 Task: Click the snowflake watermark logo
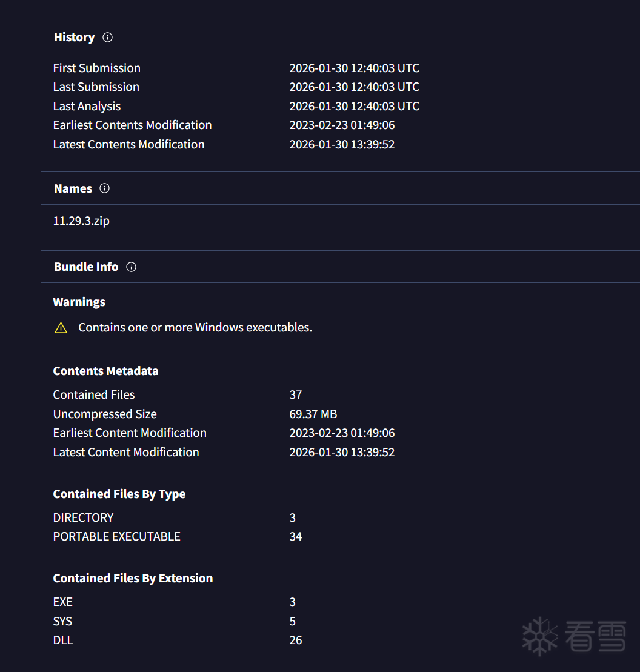pyautogui.click(x=539, y=636)
